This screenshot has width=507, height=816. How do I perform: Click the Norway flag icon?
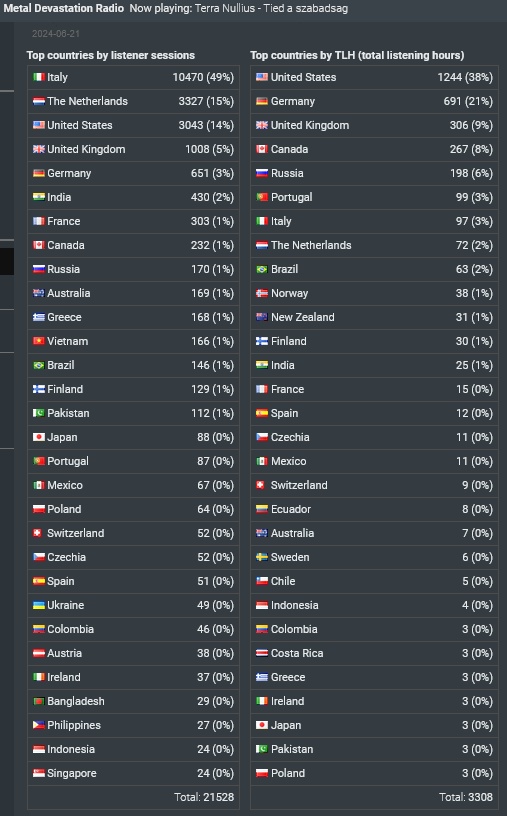coord(262,293)
